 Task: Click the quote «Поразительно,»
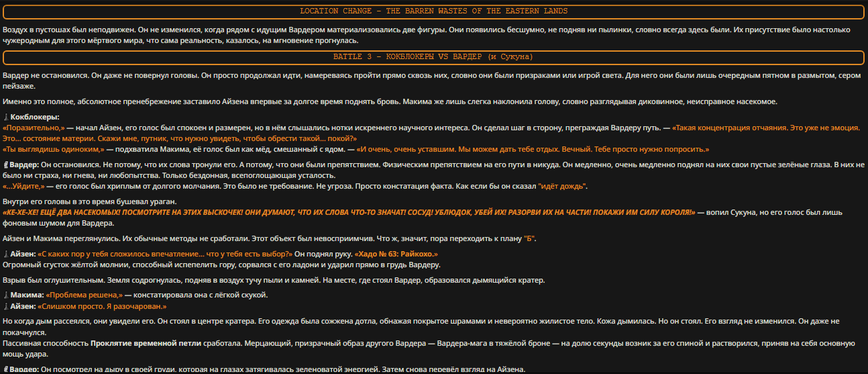pos(34,128)
